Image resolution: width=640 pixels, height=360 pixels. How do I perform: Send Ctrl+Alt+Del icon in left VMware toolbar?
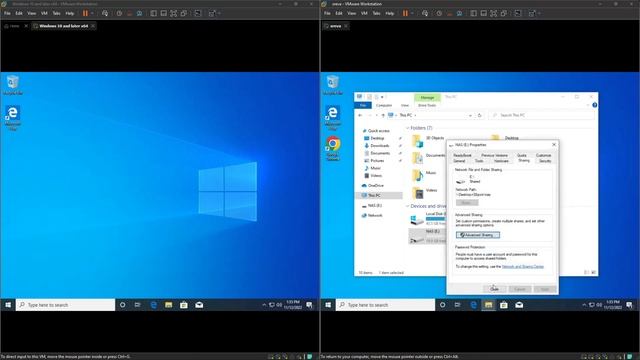105,13
